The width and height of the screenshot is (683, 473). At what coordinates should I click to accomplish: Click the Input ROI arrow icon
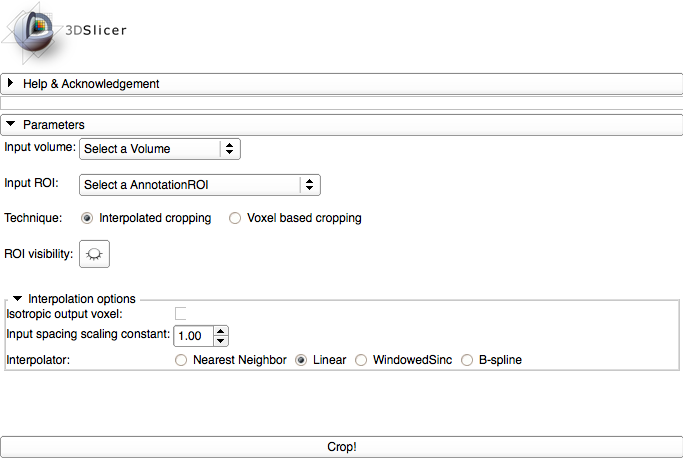coord(310,185)
